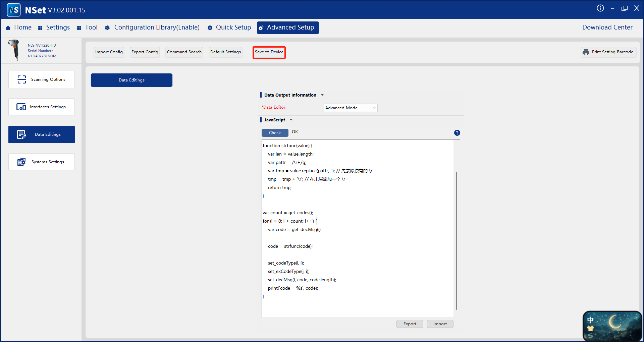Click Import Config button
The height and width of the screenshot is (342, 644).
tap(109, 52)
